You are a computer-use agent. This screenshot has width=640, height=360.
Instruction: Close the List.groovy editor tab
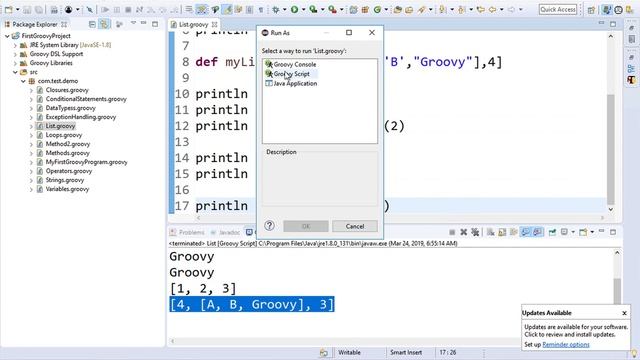(214, 24)
